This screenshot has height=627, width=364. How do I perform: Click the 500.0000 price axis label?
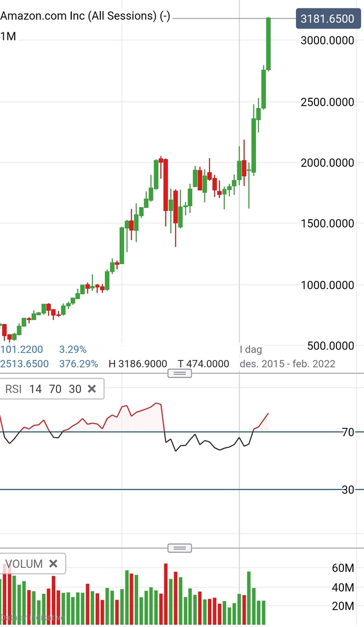331,346
